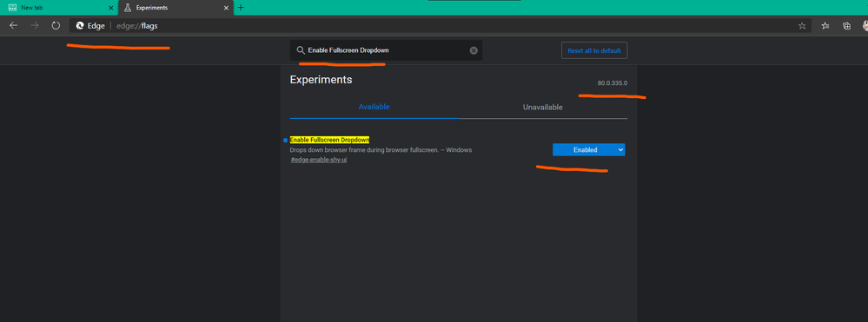Click the New tab page favicon
The height and width of the screenshot is (322, 868).
click(x=12, y=8)
